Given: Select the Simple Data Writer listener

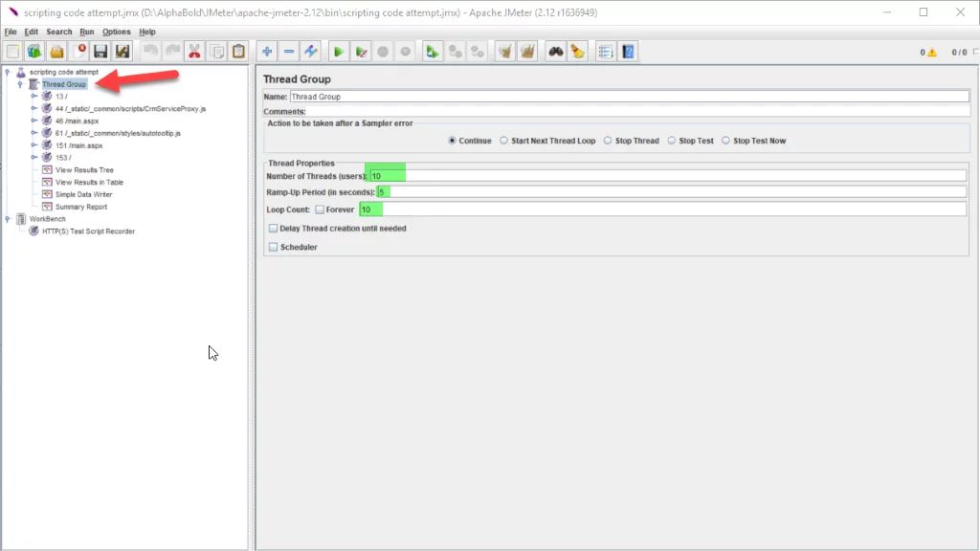Looking at the screenshot, I should click(x=84, y=194).
